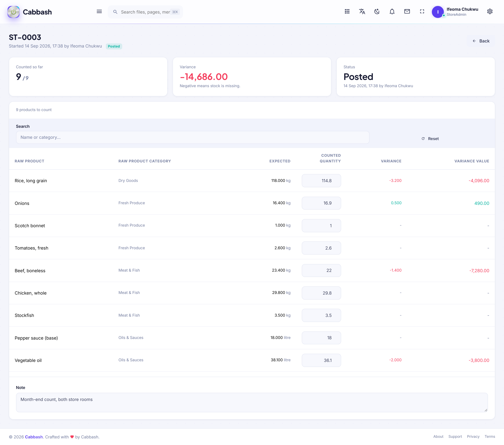
Task: Click the Dry Goods category cell
Action: pyautogui.click(x=128, y=181)
